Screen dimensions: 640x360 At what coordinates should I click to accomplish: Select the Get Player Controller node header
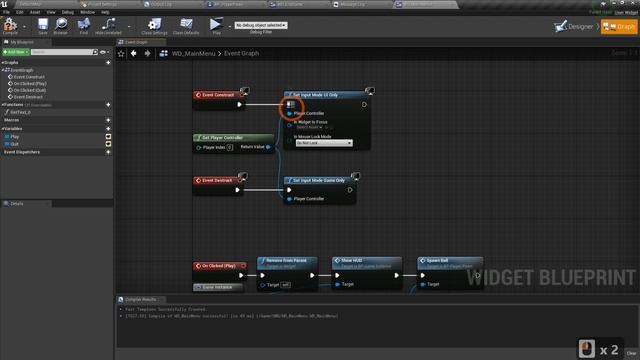(233, 138)
